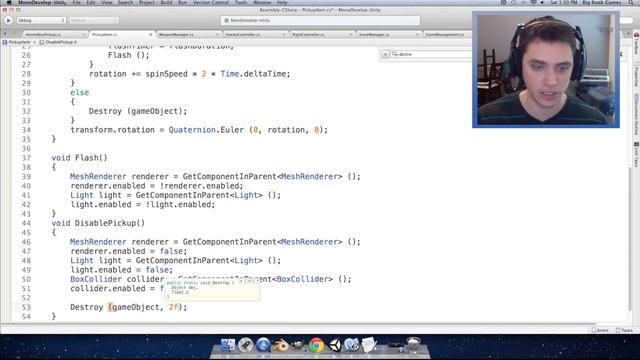This screenshot has width=640, height=360.
Task: Open the Version Control menu
Action: point(211,2)
